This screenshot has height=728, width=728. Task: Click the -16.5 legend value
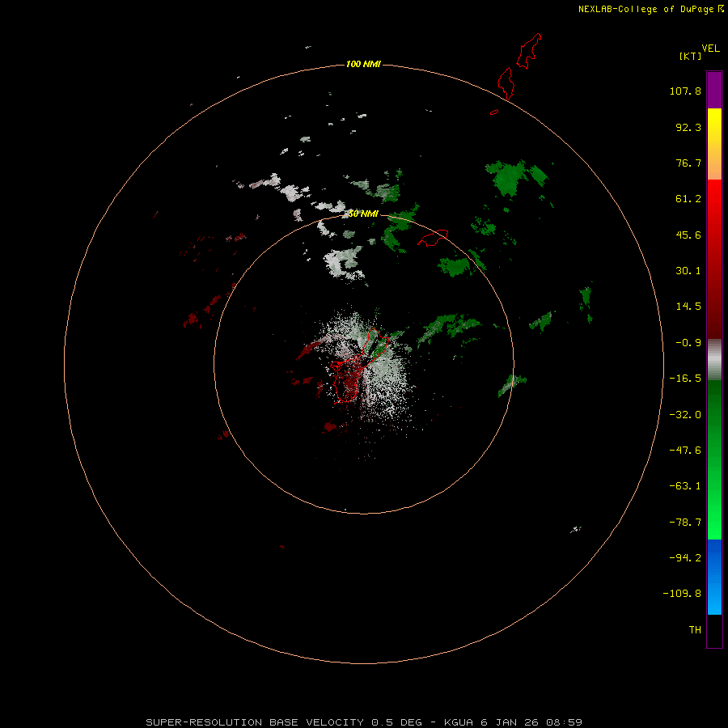pyautogui.click(x=685, y=379)
